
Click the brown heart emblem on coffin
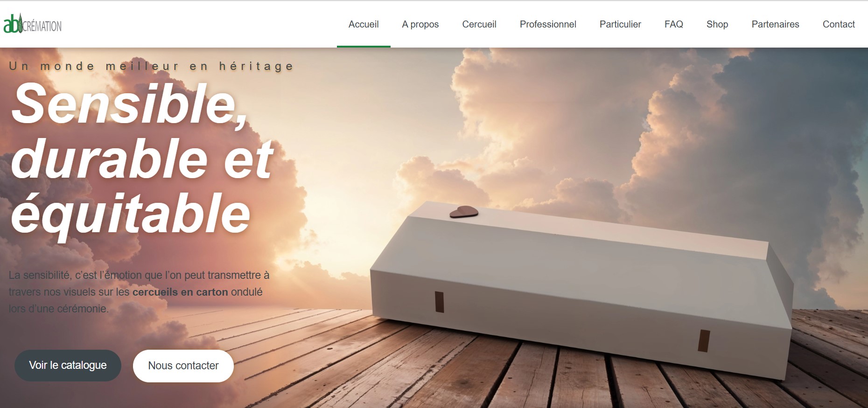(464, 212)
